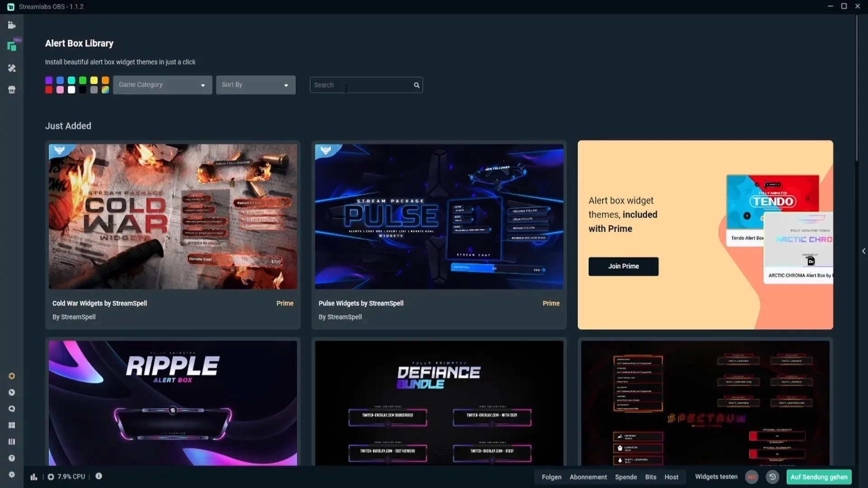Open the Spectrum theme thumbnail
868x488 pixels.
pos(705,403)
